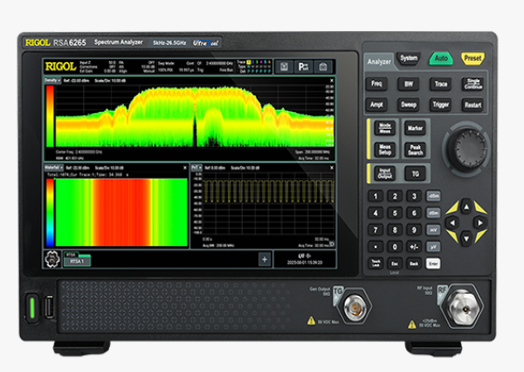
Task: Click the Waterfall pane color scale bar
Action: pyautogui.click(x=50, y=212)
